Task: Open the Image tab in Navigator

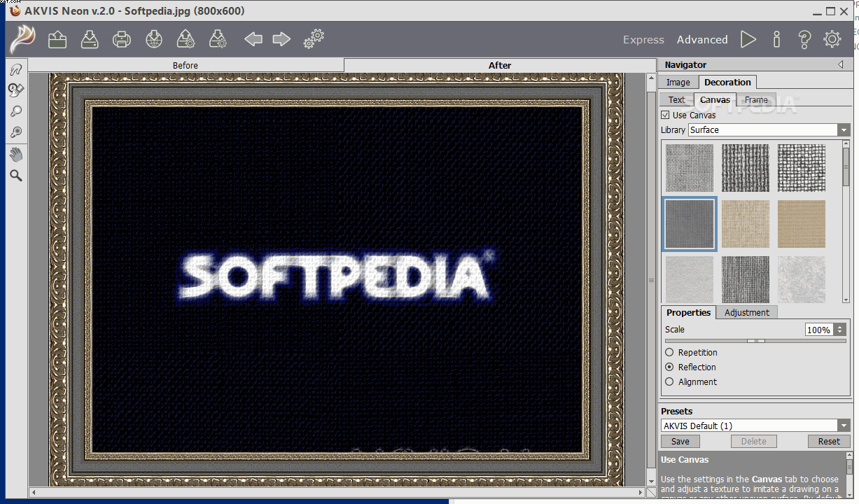Action: (x=678, y=82)
